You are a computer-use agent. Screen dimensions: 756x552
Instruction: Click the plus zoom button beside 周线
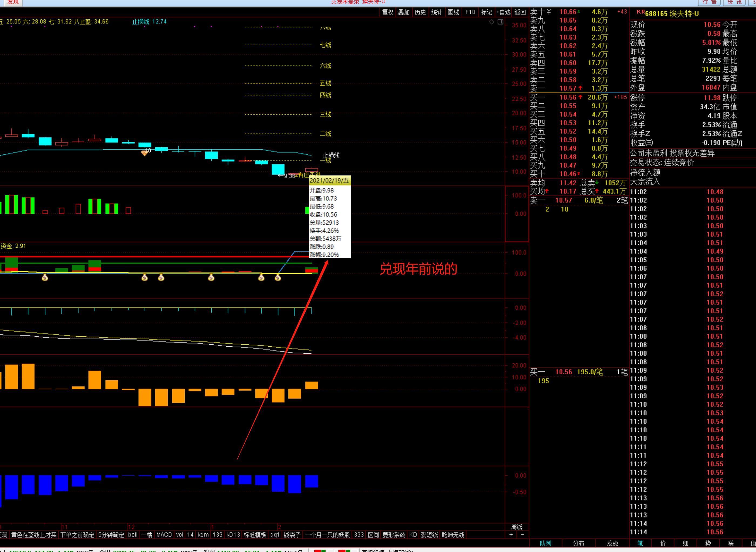pyautogui.click(x=511, y=535)
